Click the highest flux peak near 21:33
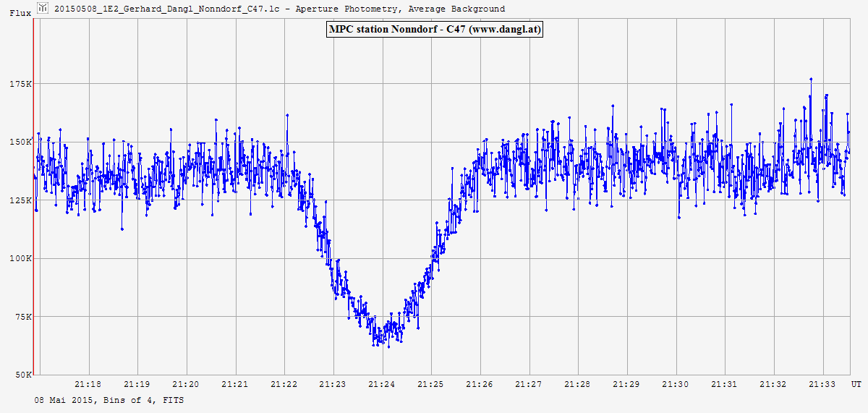The height and width of the screenshot is (413, 868). 811,79
